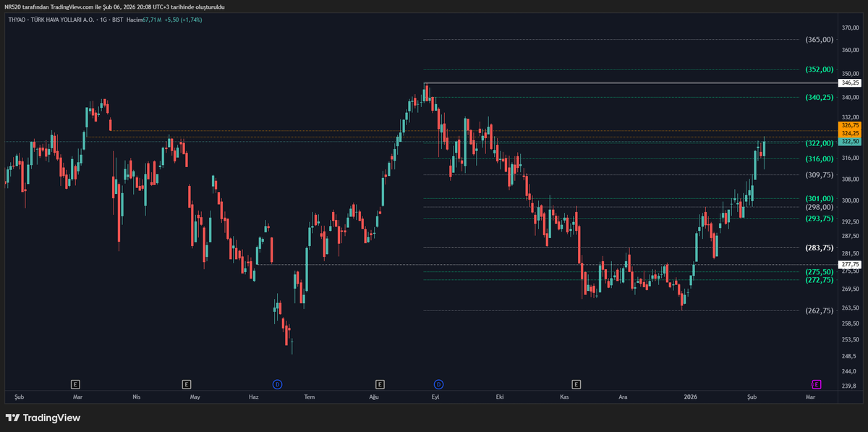Viewport: 868px width, 432px height.
Task: Click the 2026 year label on the time axis
Action: coord(691,397)
